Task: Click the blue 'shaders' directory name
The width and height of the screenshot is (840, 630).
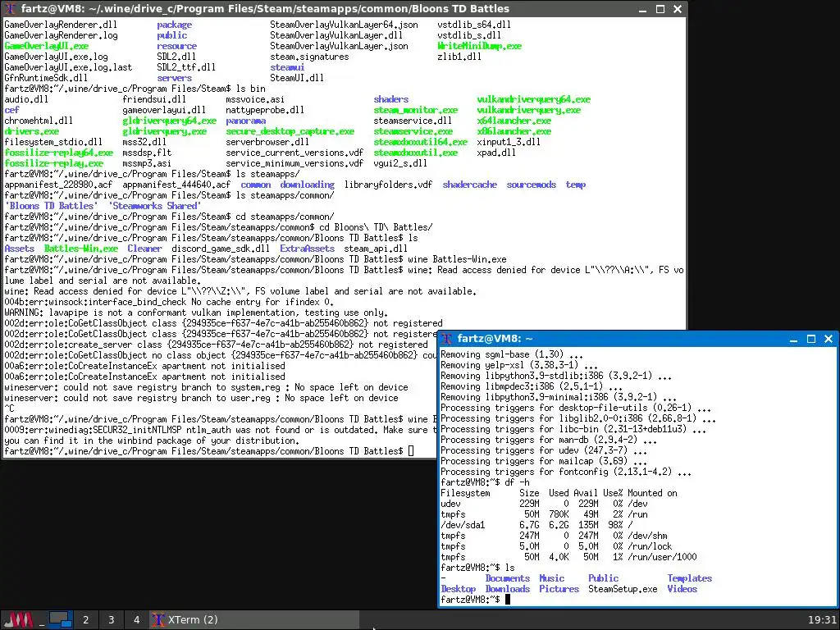Action: [391, 99]
